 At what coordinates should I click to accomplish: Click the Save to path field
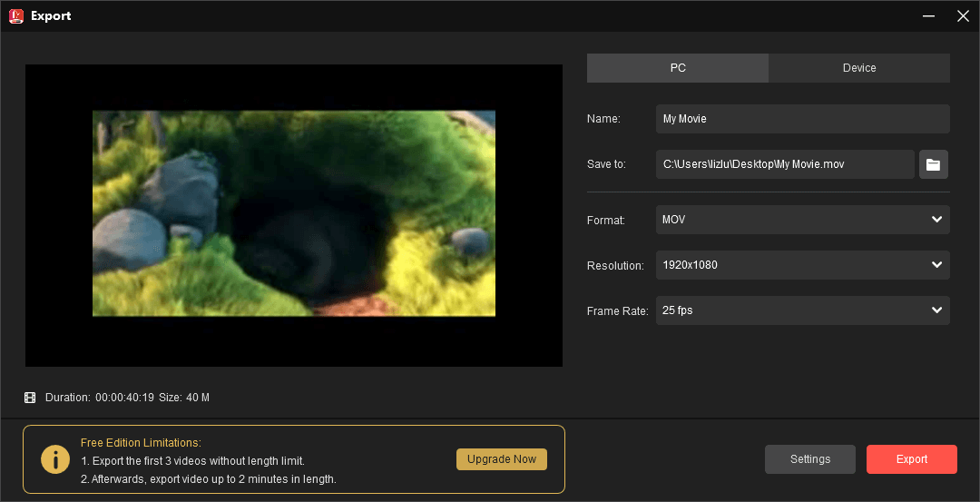click(x=785, y=164)
